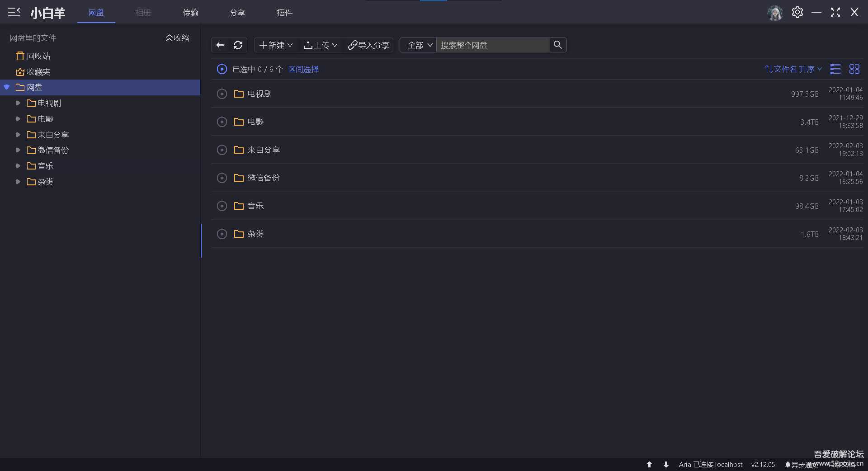Click the search magnifier icon
The image size is (868, 471).
[558, 45]
